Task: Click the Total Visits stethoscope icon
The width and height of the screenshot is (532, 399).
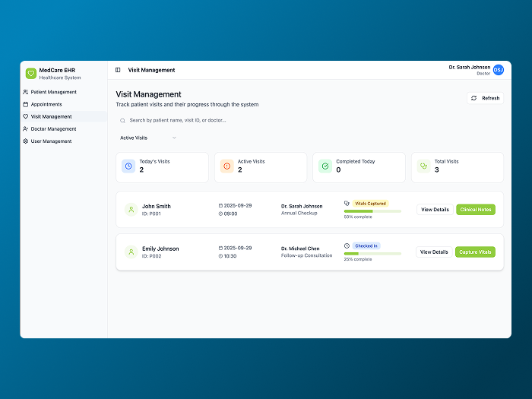Action: click(x=423, y=166)
